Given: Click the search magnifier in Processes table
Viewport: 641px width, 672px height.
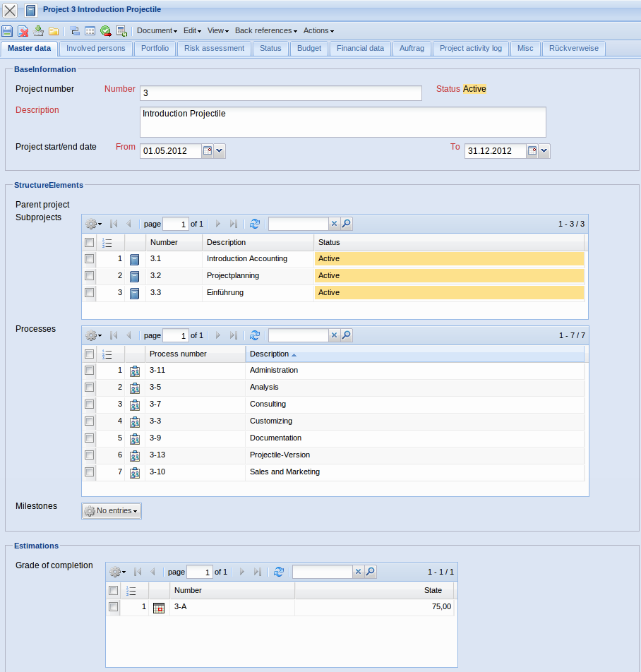Looking at the screenshot, I should pos(346,335).
